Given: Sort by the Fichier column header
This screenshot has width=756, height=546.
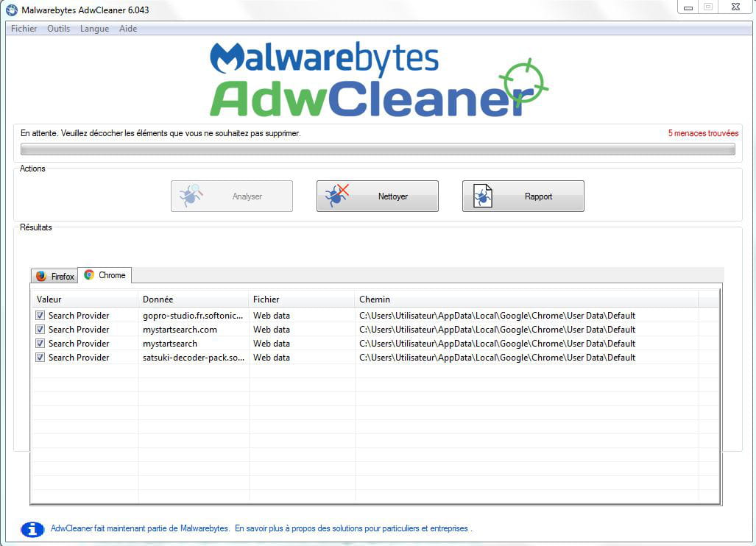Looking at the screenshot, I should point(302,299).
